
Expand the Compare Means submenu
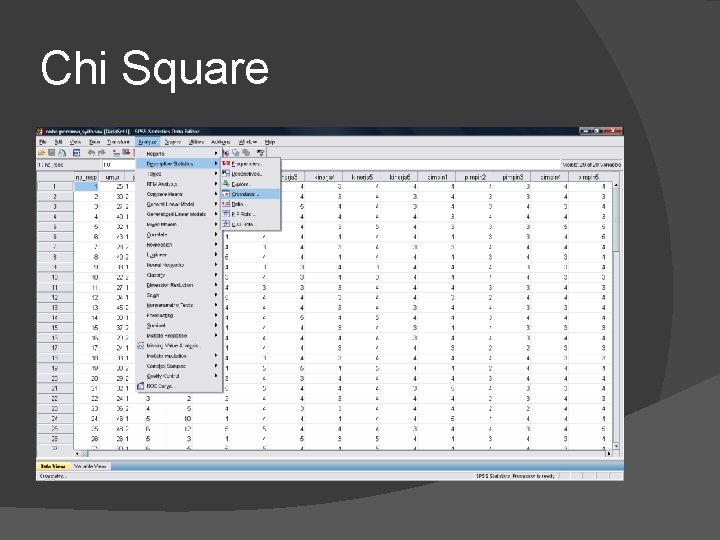[x=179, y=194]
